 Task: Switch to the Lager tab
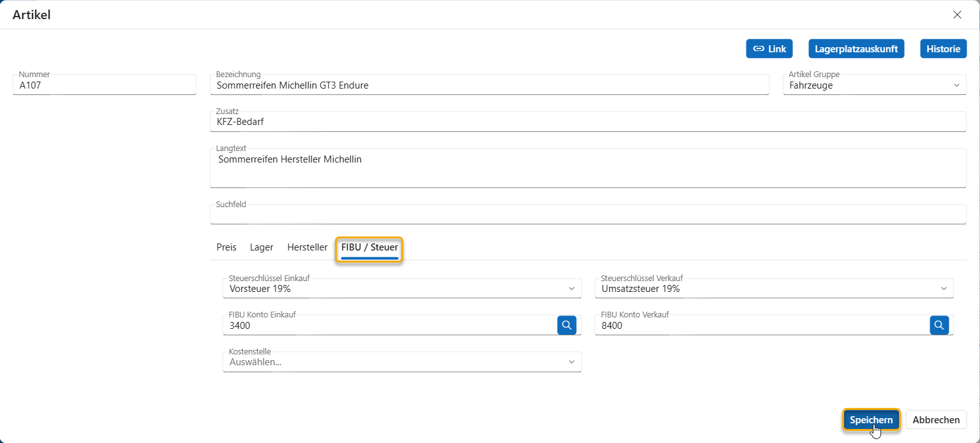pos(262,247)
